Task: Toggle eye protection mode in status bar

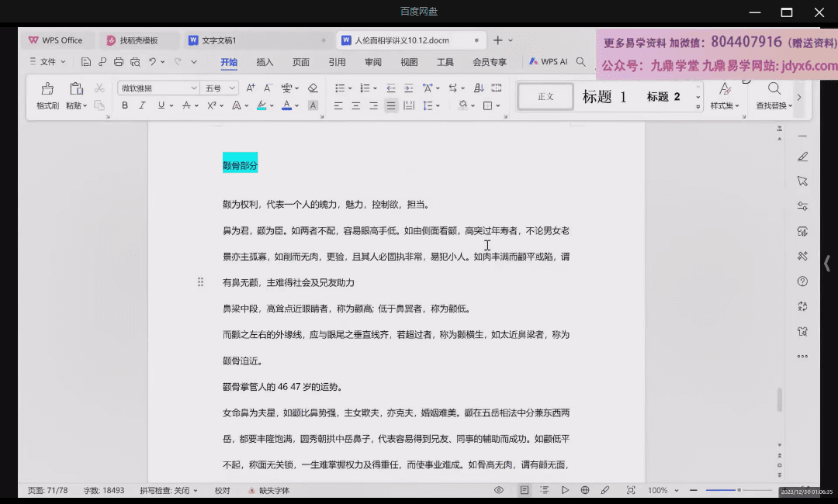Action: point(499,490)
